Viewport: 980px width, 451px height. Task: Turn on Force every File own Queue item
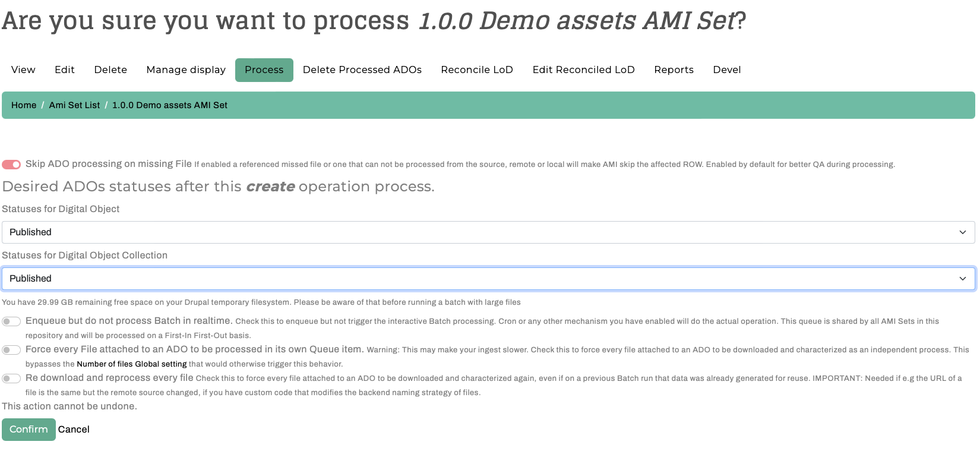tap(11, 350)
